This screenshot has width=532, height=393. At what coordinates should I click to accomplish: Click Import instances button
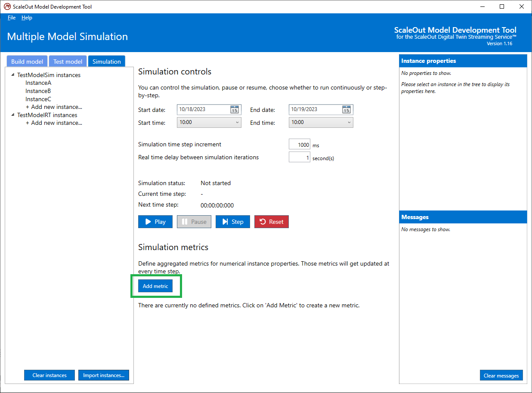104,375
